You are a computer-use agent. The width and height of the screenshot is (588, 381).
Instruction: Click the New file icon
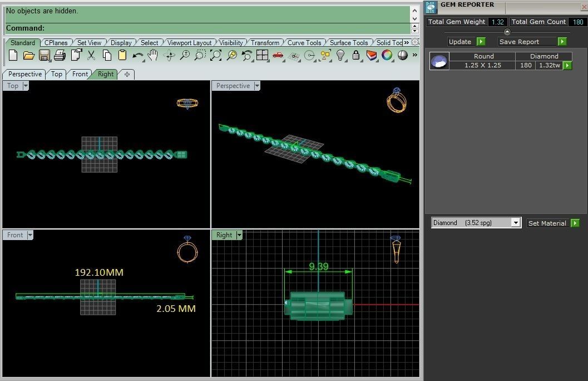13,56
